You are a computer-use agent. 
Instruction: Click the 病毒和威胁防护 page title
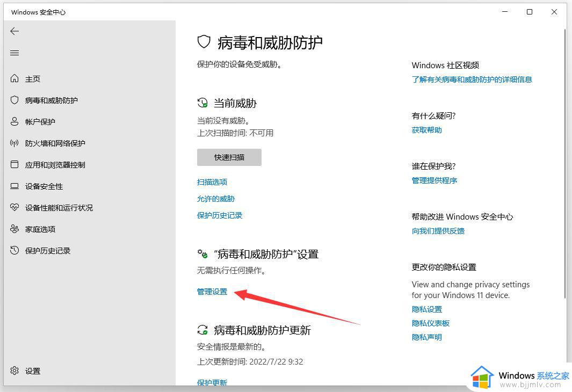(270, 42)
